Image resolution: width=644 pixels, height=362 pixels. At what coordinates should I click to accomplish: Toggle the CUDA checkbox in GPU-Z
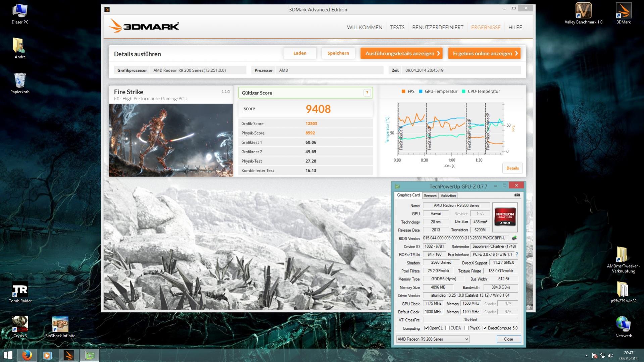[x=447, y=328]
